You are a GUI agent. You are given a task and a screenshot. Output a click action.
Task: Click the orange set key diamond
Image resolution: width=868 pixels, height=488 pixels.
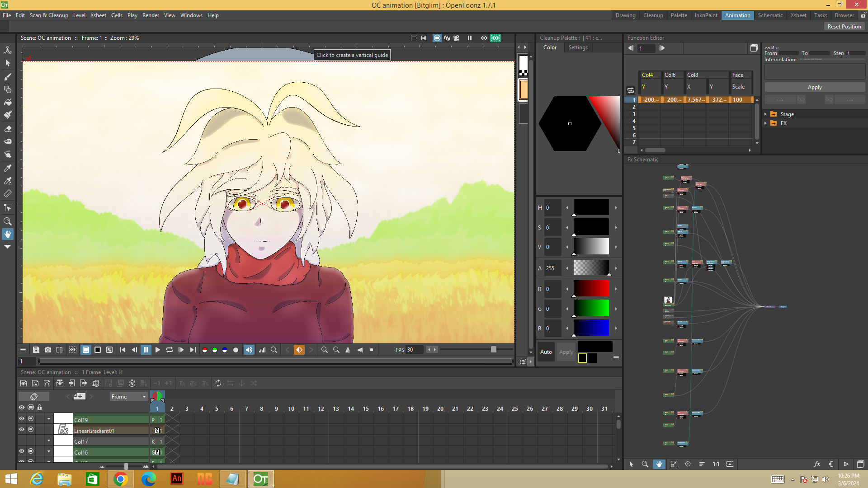tap(299, 350)
